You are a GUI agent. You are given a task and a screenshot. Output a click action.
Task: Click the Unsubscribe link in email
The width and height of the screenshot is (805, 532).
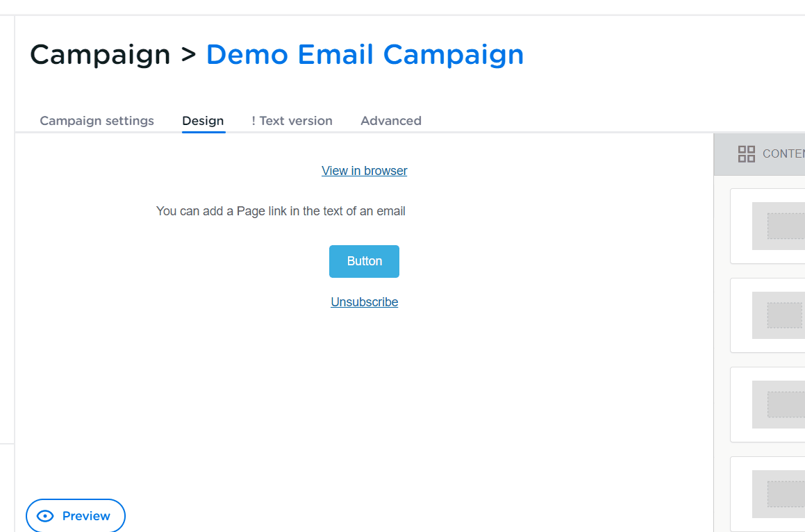tap(364, 302)
